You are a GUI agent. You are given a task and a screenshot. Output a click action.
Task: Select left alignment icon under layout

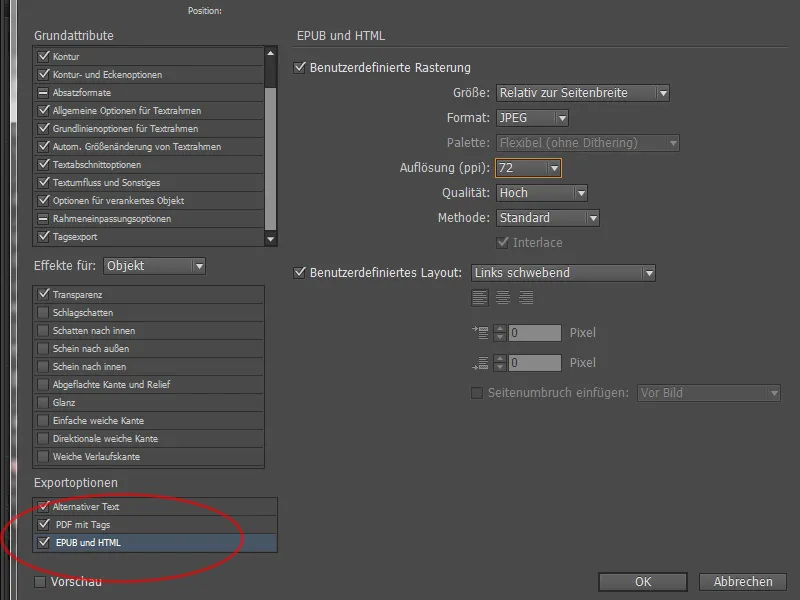[480, 297]
